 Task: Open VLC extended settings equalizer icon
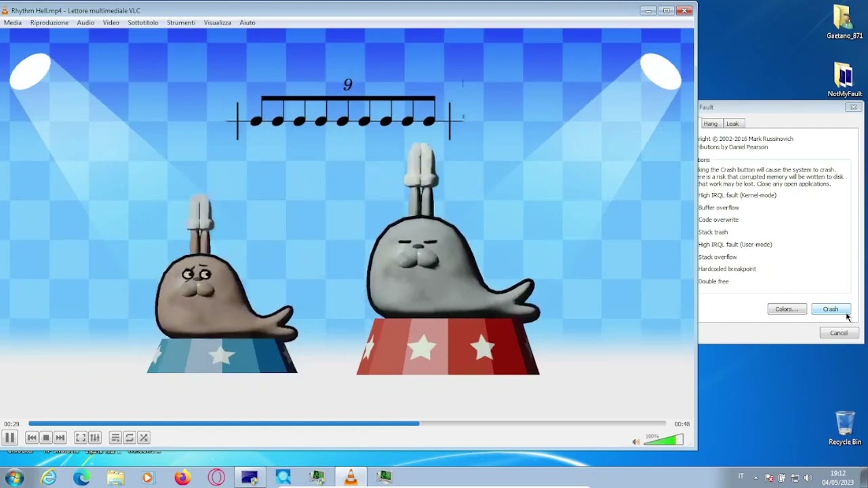[x=95, y=438]
